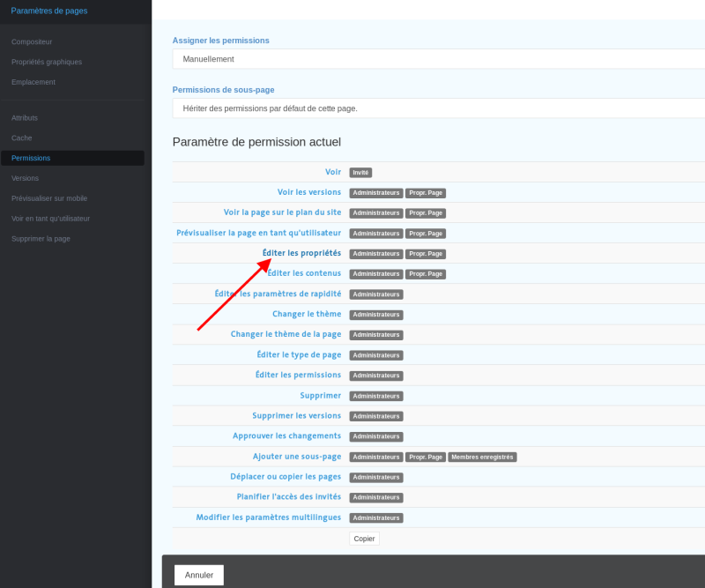Open the Assigner les permissions dropdown
The height and width of the screenshot is (588, 705).
(438, 59)
